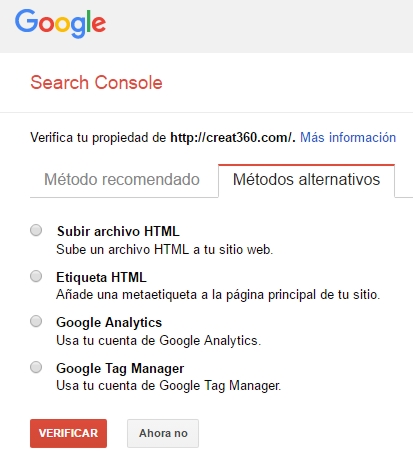Click the Google logo

[60, 23]
